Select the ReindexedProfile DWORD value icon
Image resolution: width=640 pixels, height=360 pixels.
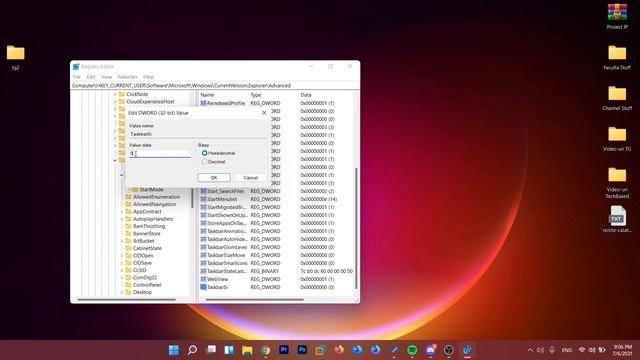(x=203, y=103)
